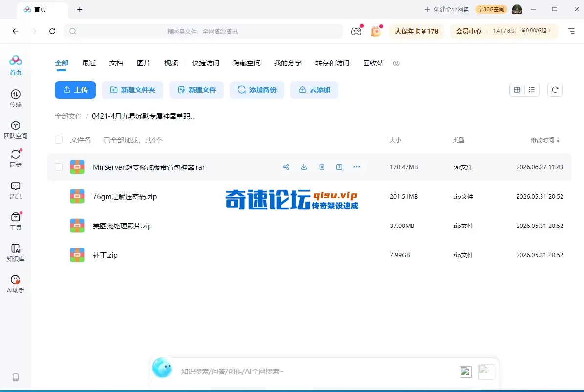Open 团队空间 team space in sidebar
The height and width of the screenshot is (392, 584).
(15, 130)
